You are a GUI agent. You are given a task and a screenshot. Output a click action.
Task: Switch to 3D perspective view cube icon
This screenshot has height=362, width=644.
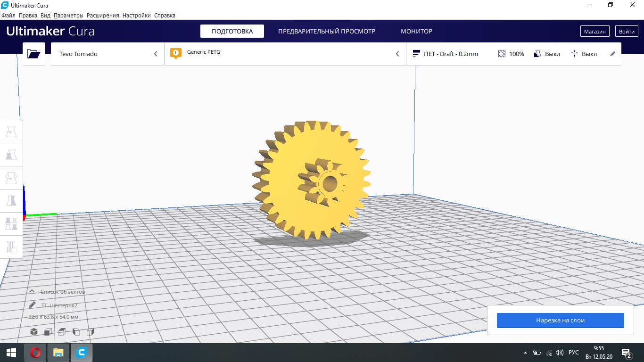tap(34, 331)
